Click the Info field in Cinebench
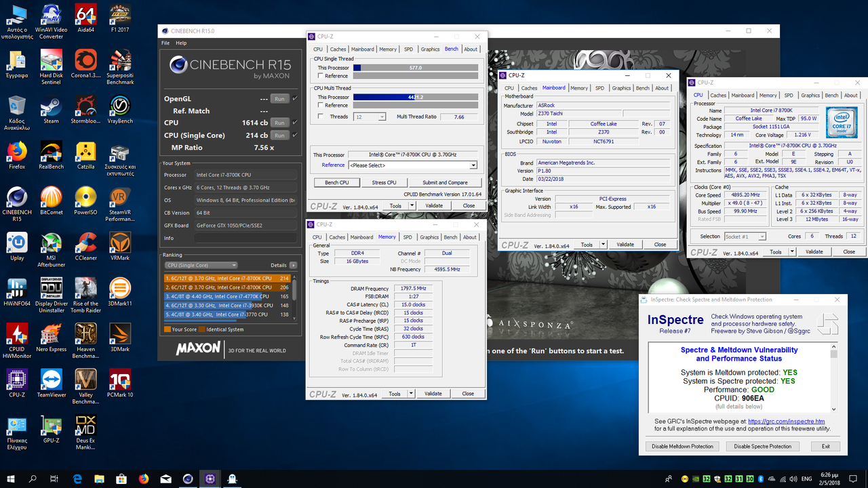The height and width of the screenshot is (488, 868). (x=245, y=238)
